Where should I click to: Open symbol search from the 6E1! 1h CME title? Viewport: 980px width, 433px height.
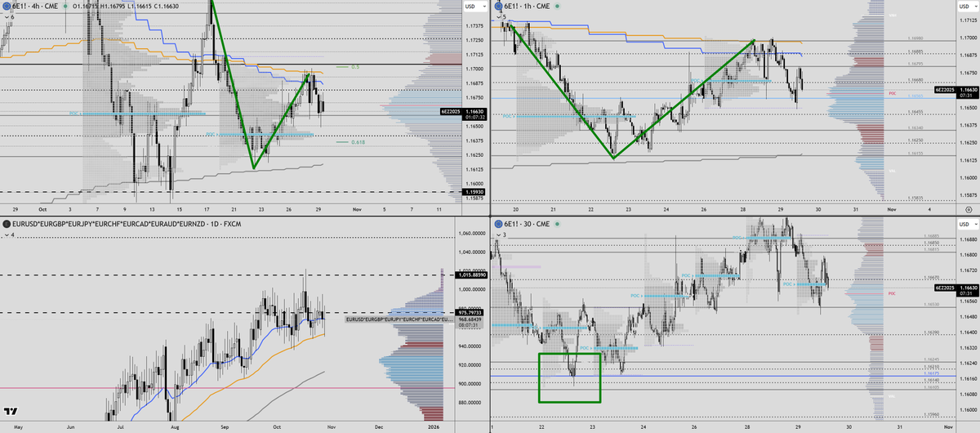click(527, 7)
